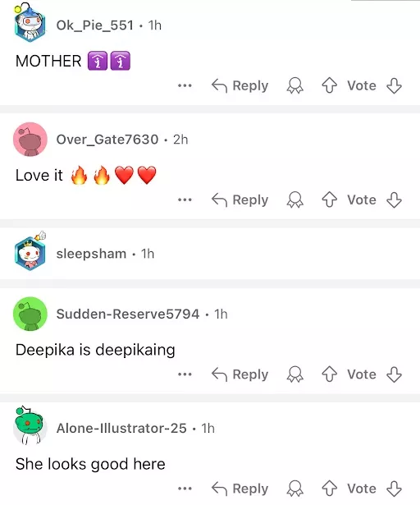Reply to "She looks good here" comment
Screen dimensions: 420x505
[240, 489]
